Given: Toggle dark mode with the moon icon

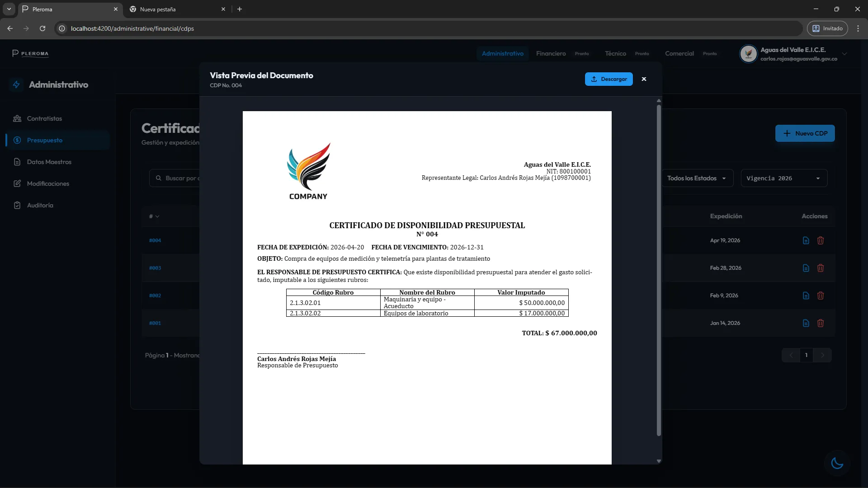Looking at the screenshot, I should (x=836, y=464).
